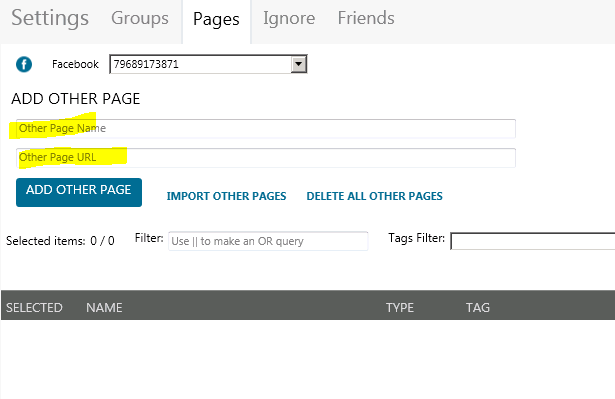Click the 'ADD OTHER PAGE' section heading
Screen dimensions: 615x399
click(x=76, y=98)
